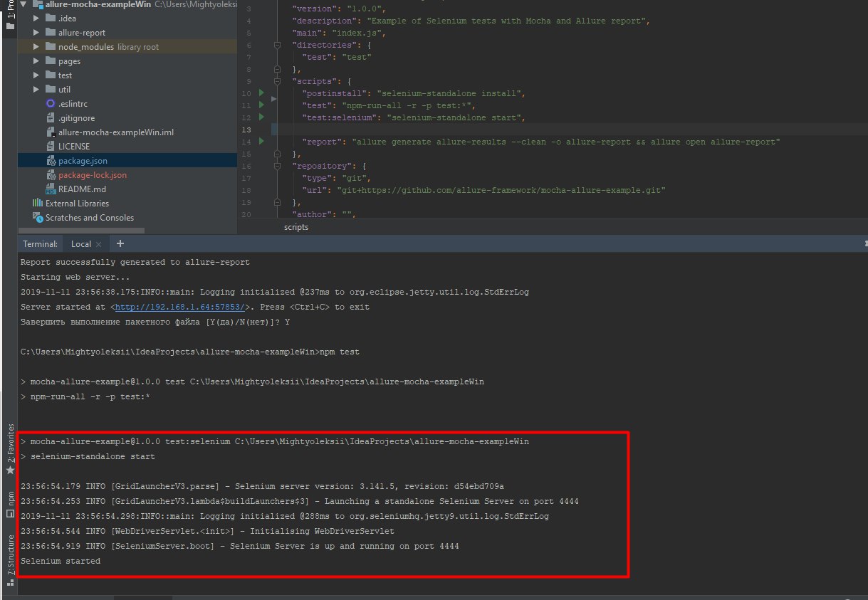Viewport: 868px width, 600px height.
Task: Select the .gitignore file
Action: pyautogui.click(x=76, y=118)
